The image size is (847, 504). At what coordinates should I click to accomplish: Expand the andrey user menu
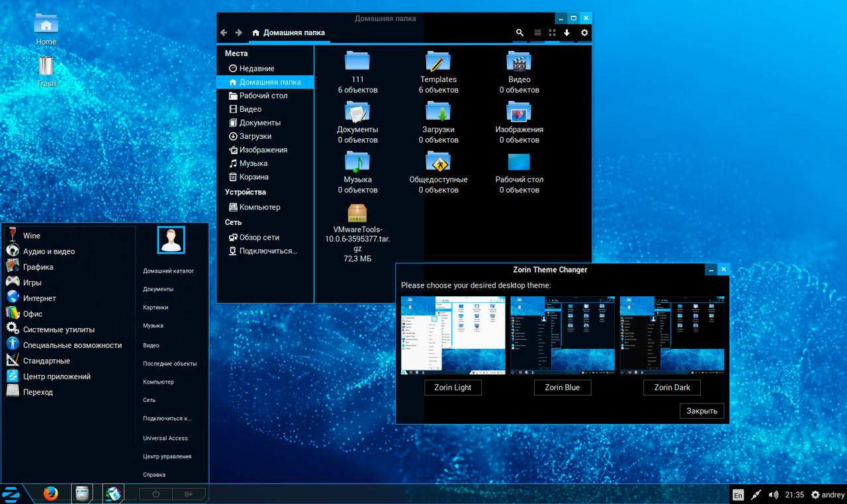[x=828, y=495]
